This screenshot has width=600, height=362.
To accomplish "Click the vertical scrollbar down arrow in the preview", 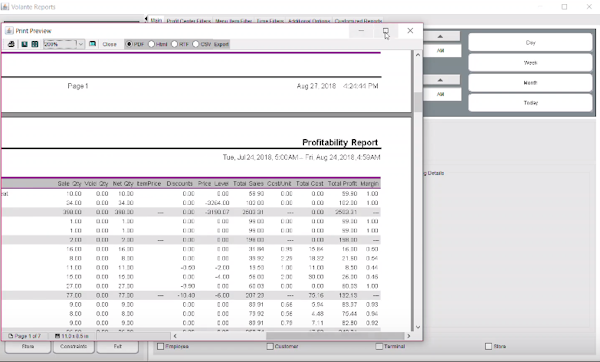I will pos(418,327).
